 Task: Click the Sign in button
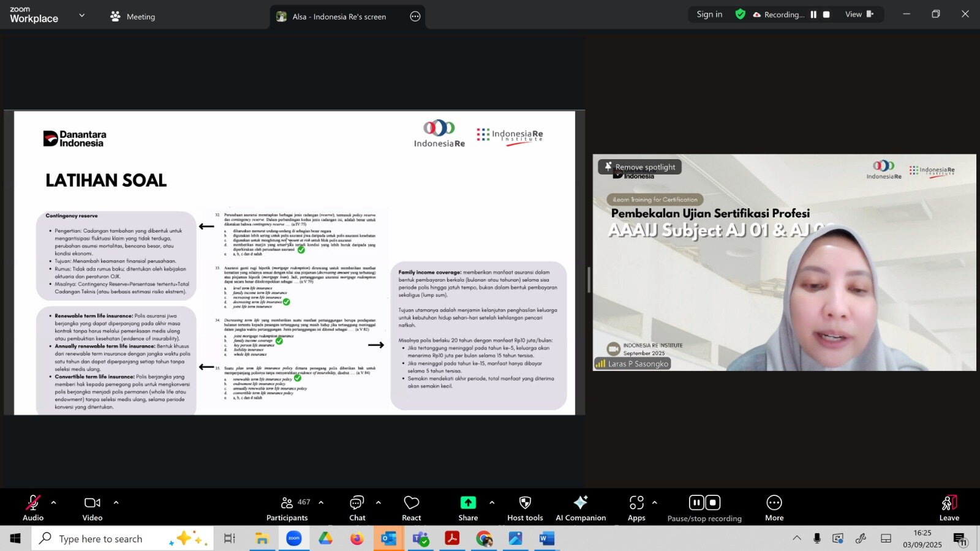[709, 14]
